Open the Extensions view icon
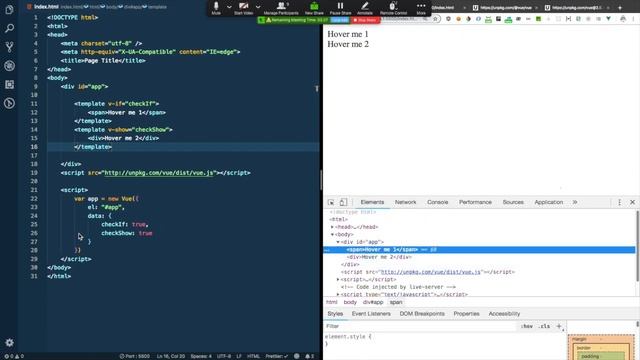The image size is (640, 360). coord(9,84)
